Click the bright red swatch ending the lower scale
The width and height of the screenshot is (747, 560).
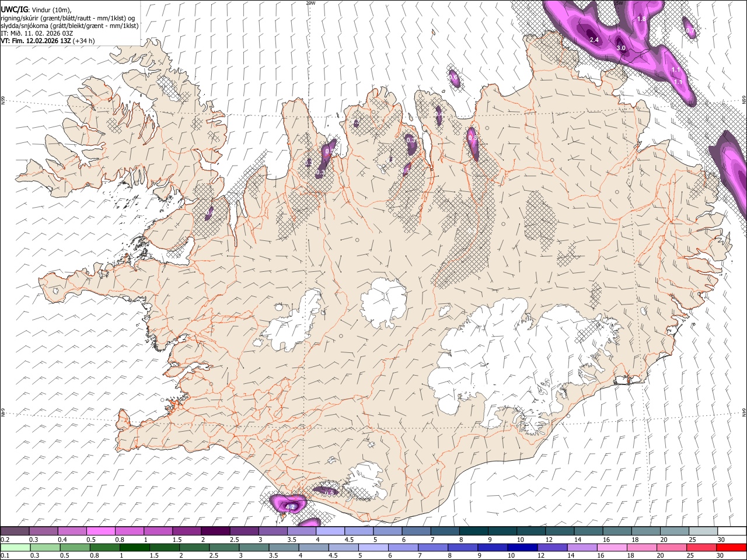pos(732,547)
